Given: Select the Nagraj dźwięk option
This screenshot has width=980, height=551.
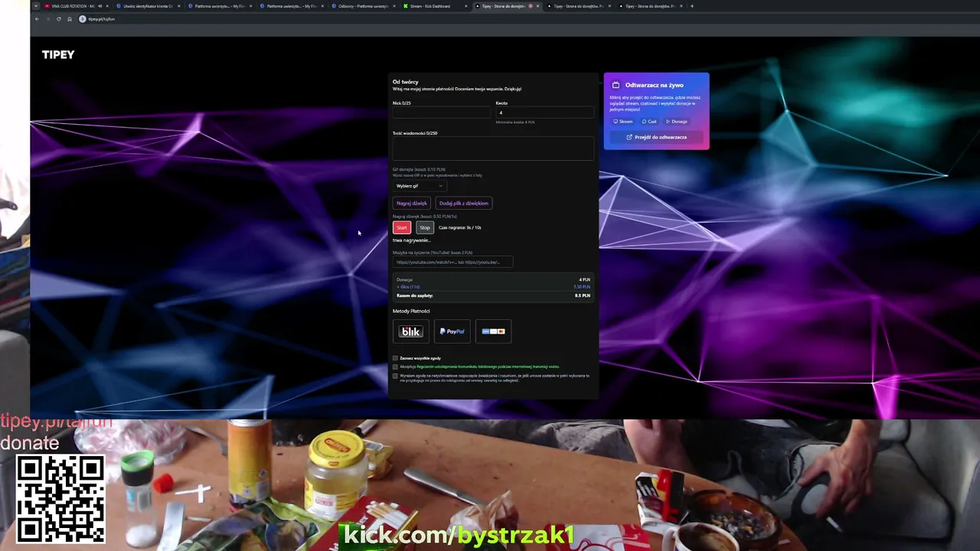Looking at the screenshot, I should click(x=412, y=204).
